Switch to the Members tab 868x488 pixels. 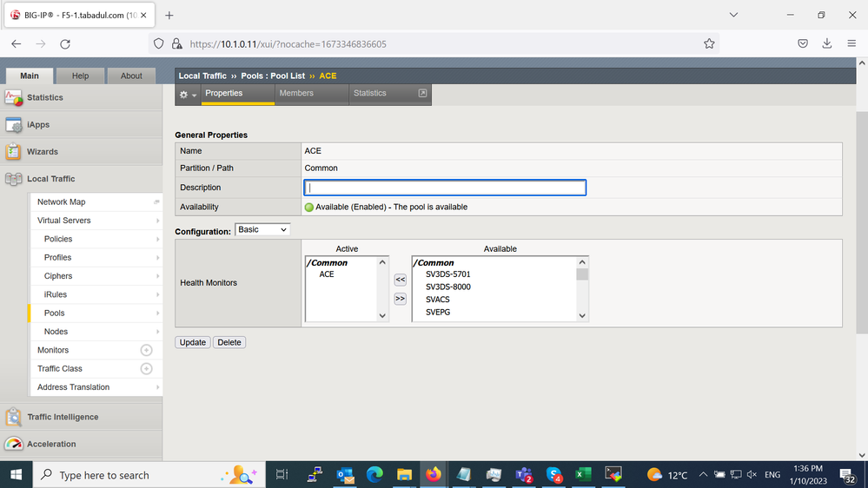tap(296, 93)
